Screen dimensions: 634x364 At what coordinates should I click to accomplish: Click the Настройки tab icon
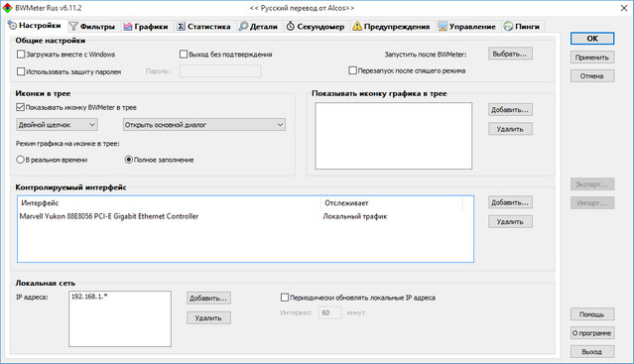point(12,25)
